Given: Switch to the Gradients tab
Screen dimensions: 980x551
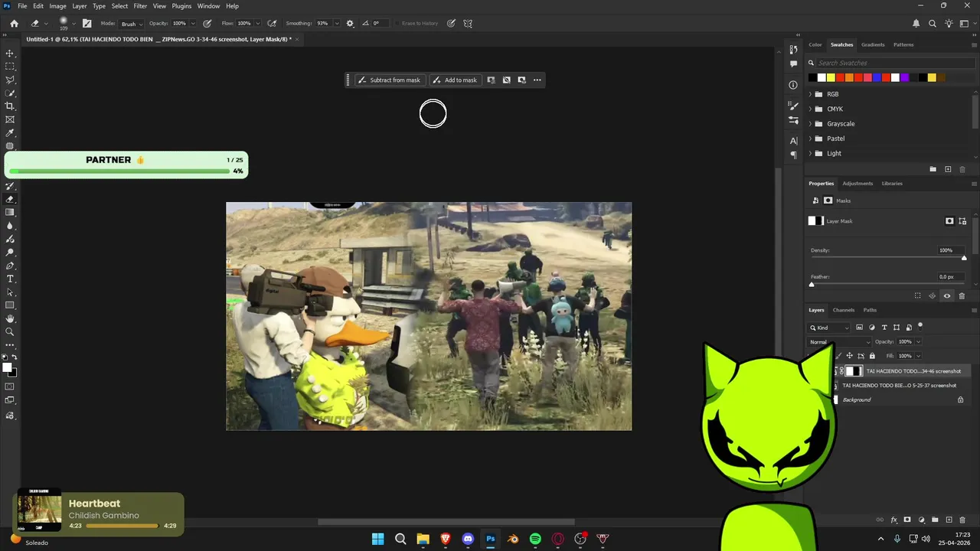Looking at the screenshot, I should pos(873,44).
